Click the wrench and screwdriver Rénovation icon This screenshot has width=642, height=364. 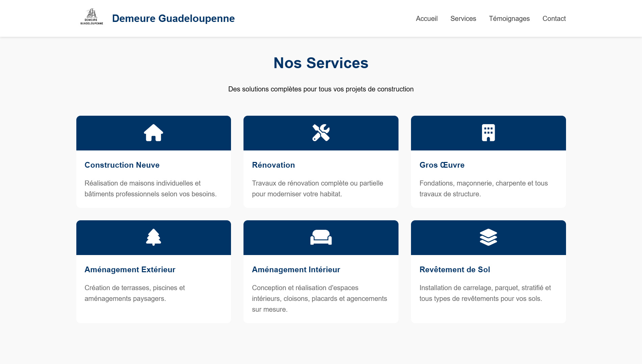321,133
